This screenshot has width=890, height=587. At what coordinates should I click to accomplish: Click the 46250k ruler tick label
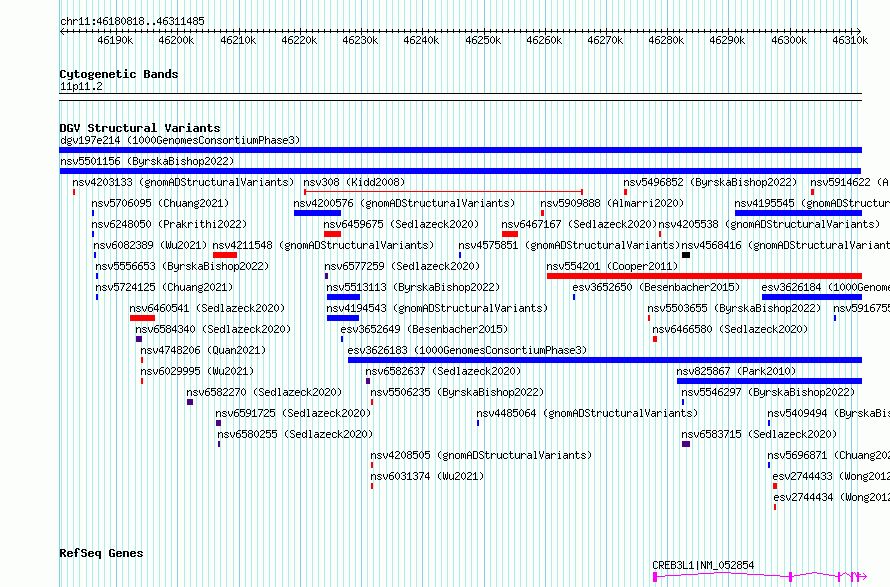point(483,40)
